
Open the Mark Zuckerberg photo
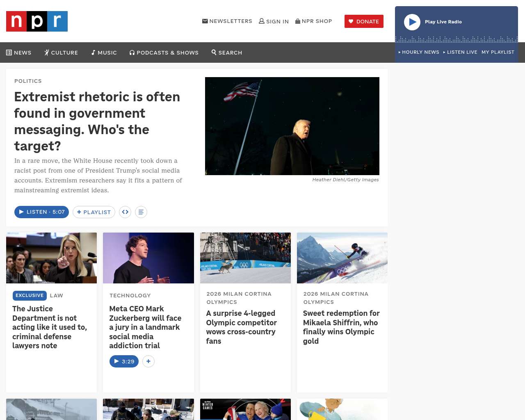(x=148, y=258)
